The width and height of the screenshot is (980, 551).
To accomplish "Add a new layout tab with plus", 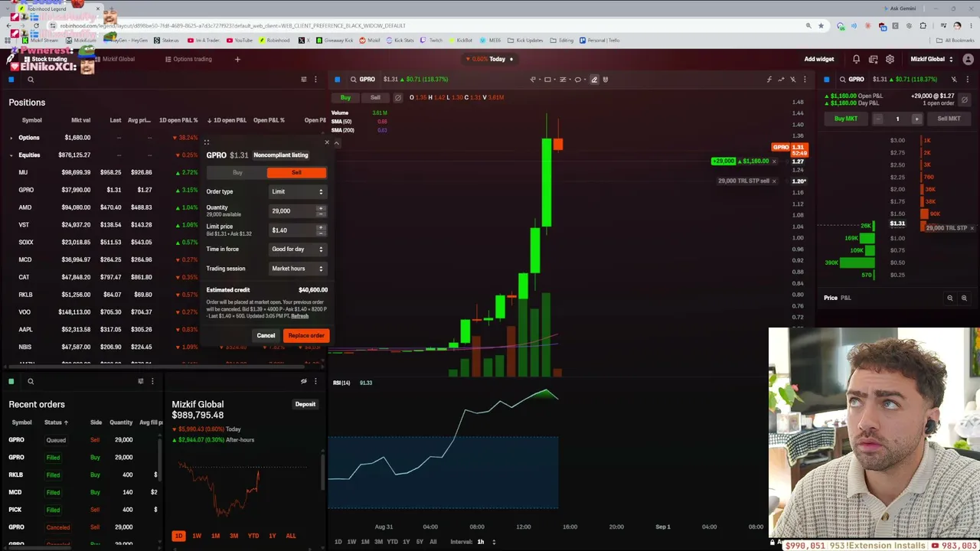I will pyautogui.click(x=237, y=59).
